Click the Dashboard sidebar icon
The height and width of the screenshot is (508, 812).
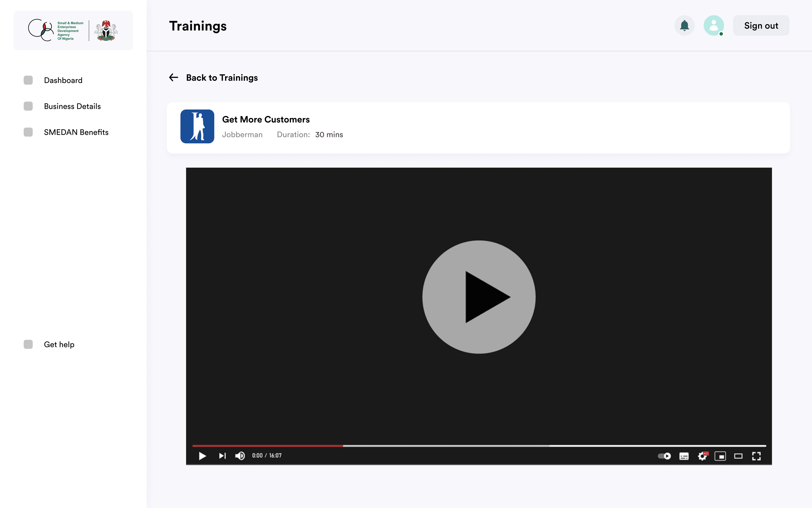point(28,80)
